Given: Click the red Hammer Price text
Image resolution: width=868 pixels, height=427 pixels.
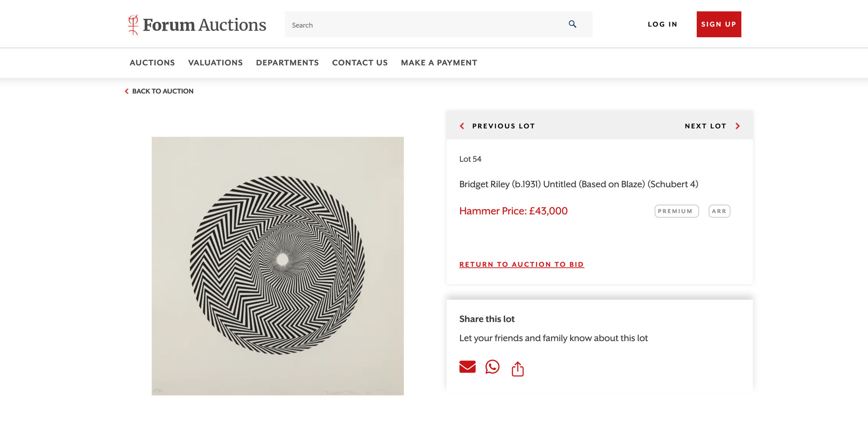Looking at the screenshot, I should [513, 211].
